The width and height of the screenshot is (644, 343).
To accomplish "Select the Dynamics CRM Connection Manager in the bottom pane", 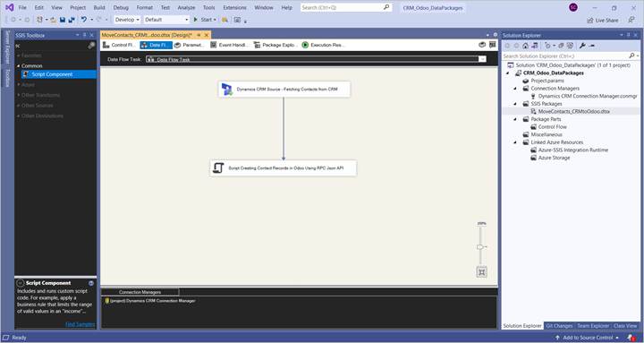I will coord(150,301).
